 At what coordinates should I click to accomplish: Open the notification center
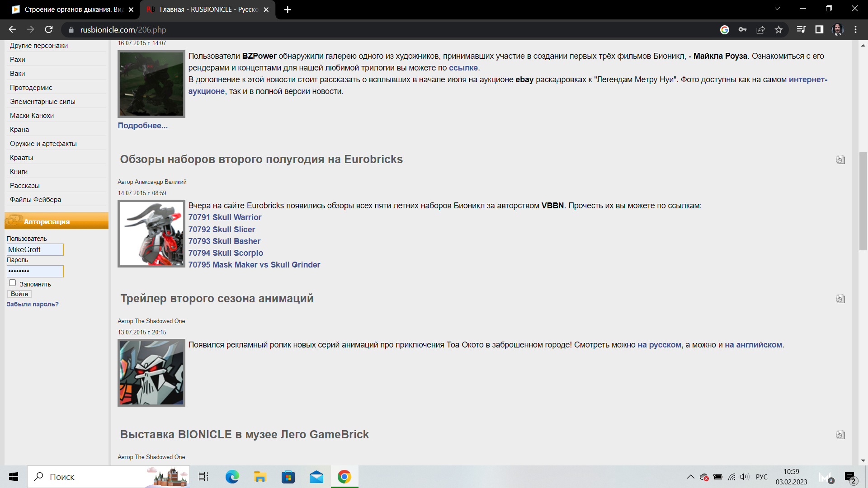pyautogui.click(x=850, y=477)
